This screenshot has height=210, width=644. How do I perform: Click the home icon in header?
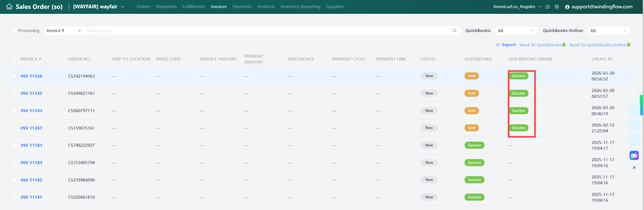pyautogui.click(x=9, y=7)
